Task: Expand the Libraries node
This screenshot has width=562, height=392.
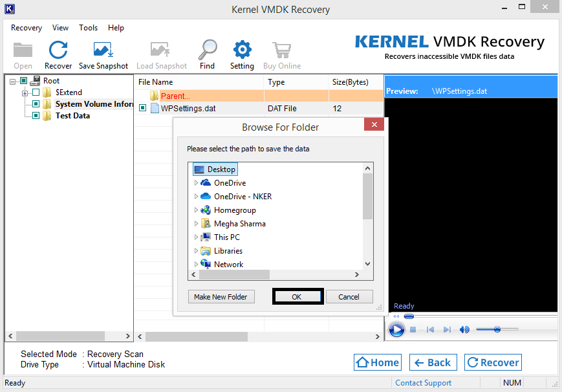Action: (196, 251)
